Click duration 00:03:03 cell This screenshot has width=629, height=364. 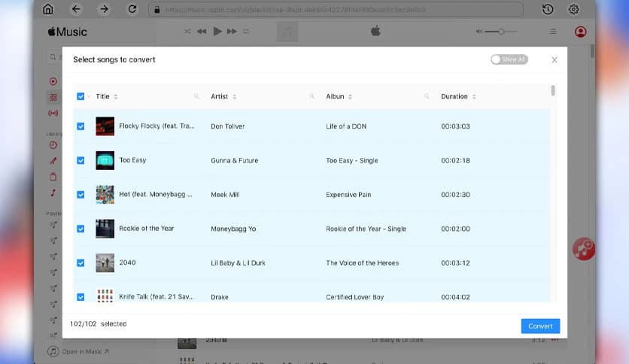(455, 126)
